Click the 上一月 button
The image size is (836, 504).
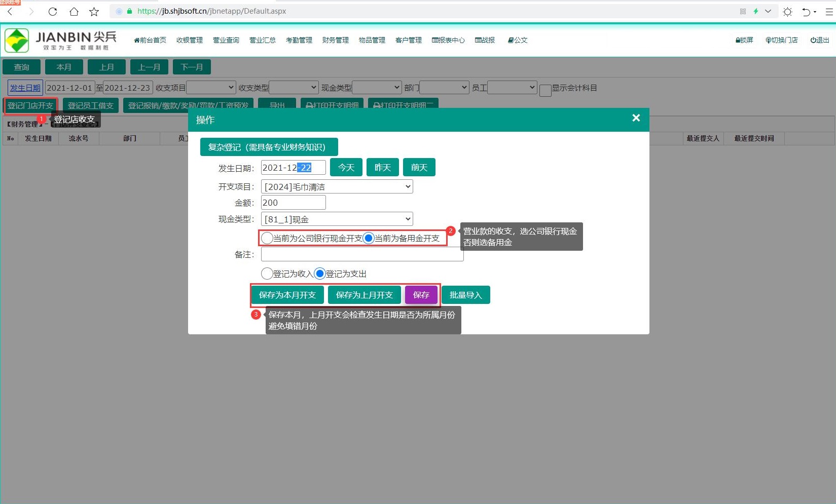tap(149, 67)
